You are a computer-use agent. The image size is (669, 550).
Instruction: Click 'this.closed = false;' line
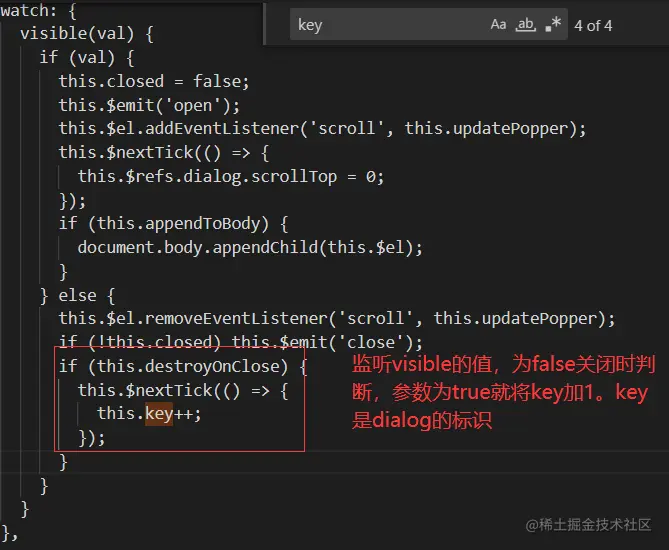[154, 81]
